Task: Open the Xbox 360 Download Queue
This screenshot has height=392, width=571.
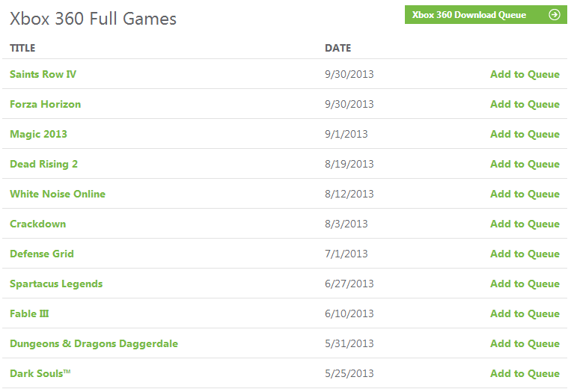Action: pos(486,15)
